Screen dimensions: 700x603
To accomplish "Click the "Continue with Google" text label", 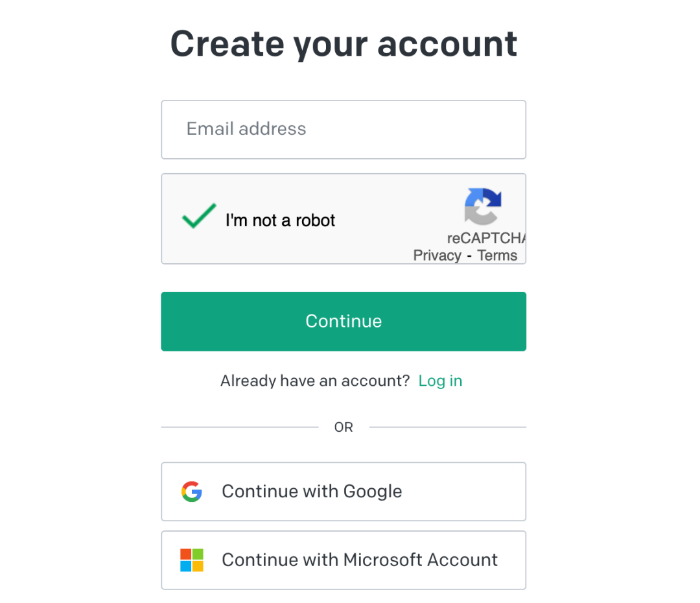I will pos(312,491).
